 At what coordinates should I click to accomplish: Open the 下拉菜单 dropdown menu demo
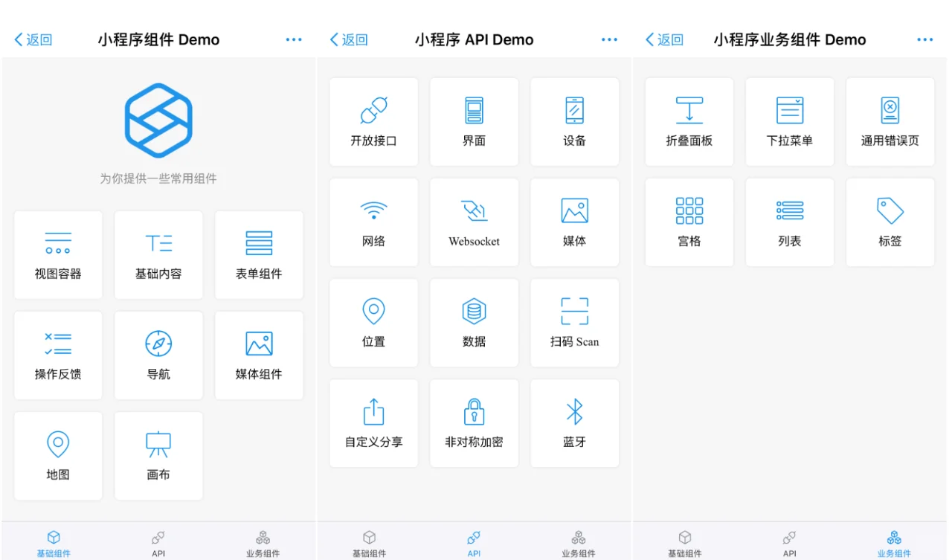pyautogui.click(x=789, y=122)
